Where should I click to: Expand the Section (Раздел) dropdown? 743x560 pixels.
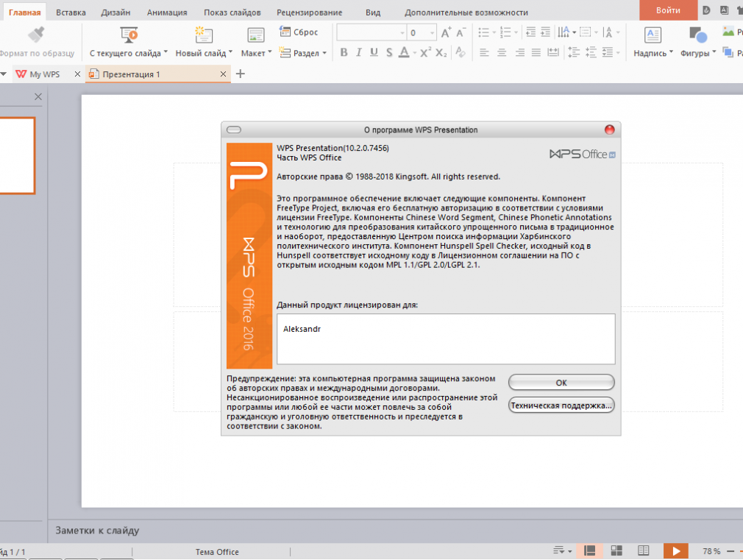point(324,53)
